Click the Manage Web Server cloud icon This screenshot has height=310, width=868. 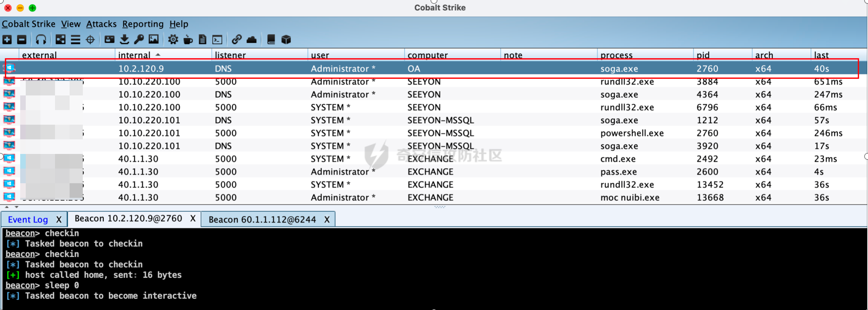[x=252, y=40]
